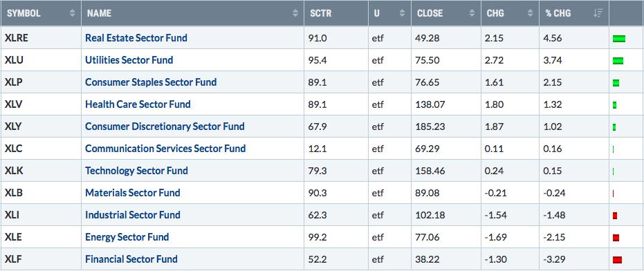Open Consumer Staples Sector Fund link

[151, 82]
